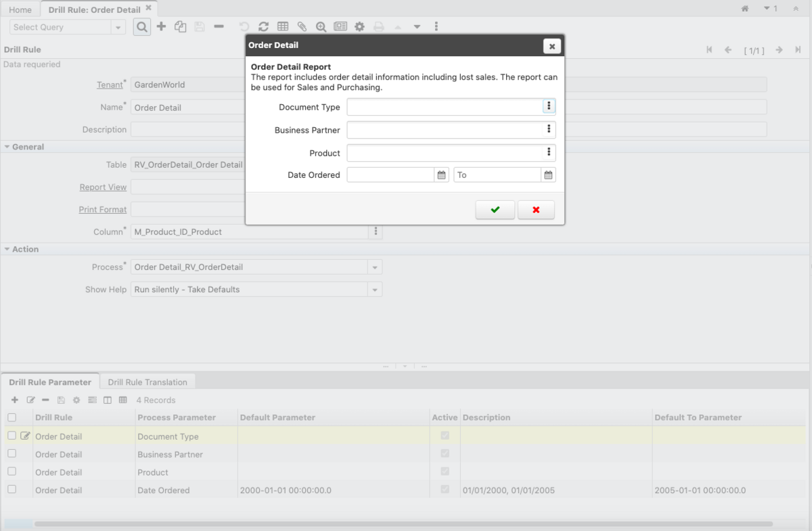Click the Attachment paperclip icon
The height and width of the screenshot is (531, 812).
coord(302,27)
